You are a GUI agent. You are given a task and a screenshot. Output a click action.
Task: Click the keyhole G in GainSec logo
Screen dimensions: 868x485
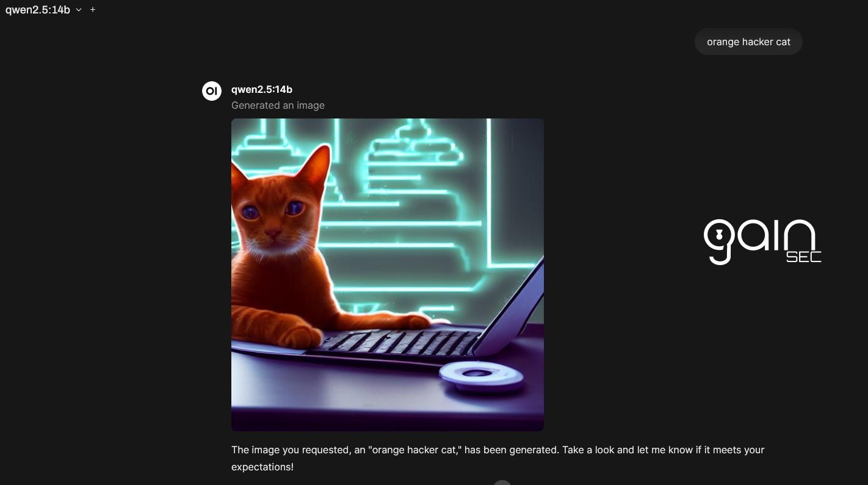[x=718, y=241]
